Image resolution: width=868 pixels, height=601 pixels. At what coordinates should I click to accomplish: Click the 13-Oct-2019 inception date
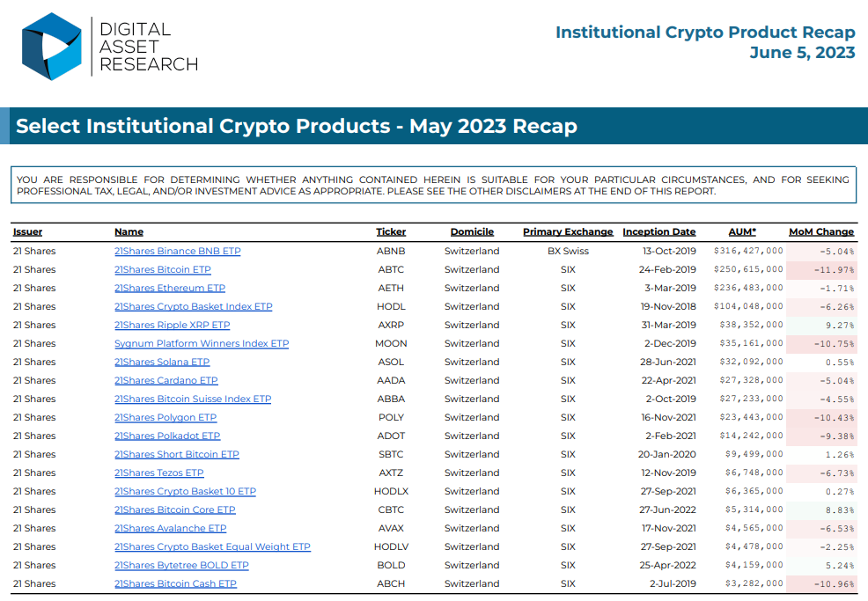(x=669, y=251)
